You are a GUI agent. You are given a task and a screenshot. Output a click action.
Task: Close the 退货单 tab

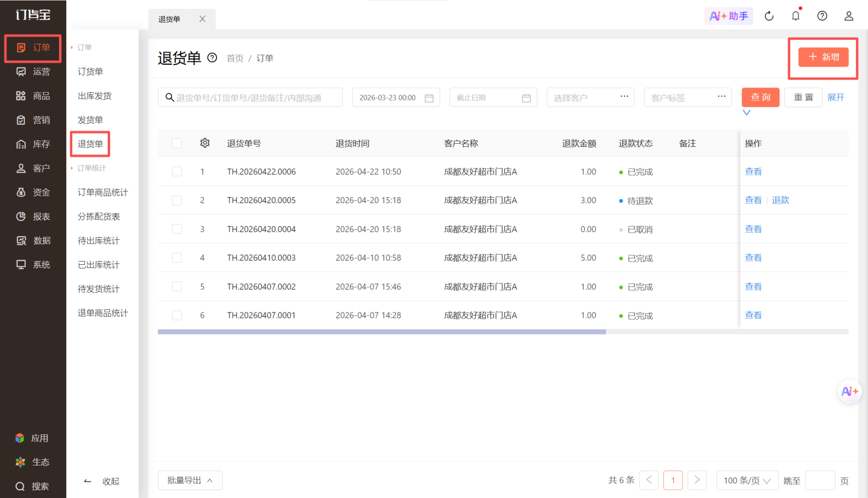203,19
